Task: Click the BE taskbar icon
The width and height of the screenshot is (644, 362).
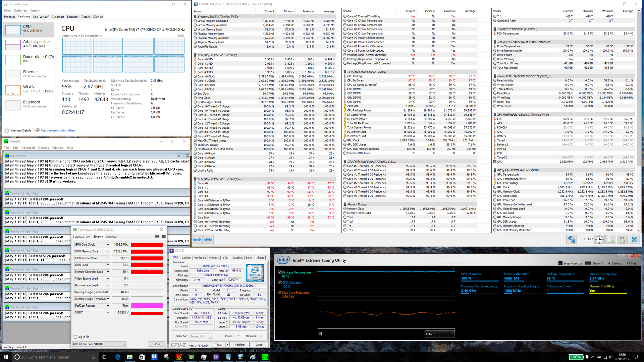Action: click(x=154, y=357)
